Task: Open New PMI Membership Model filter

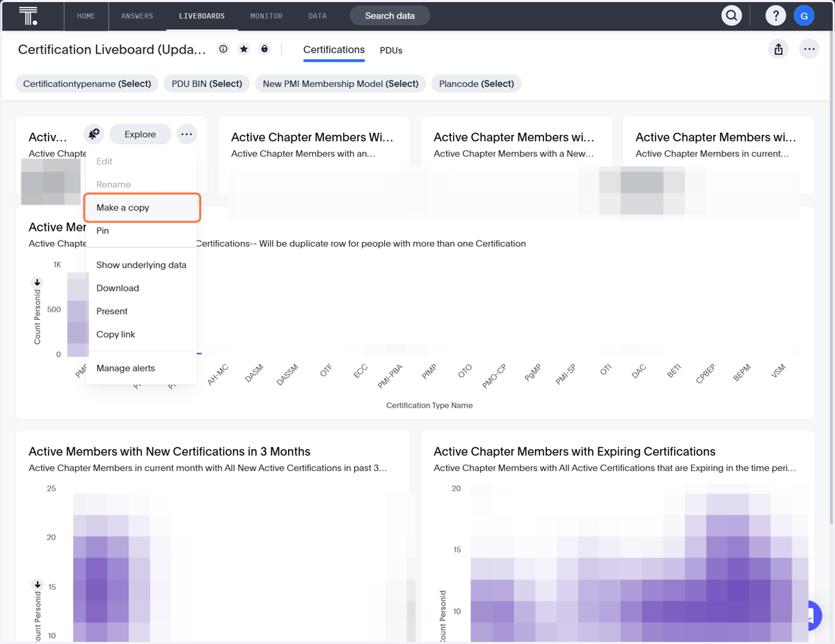Action: (x=340, y=83)
